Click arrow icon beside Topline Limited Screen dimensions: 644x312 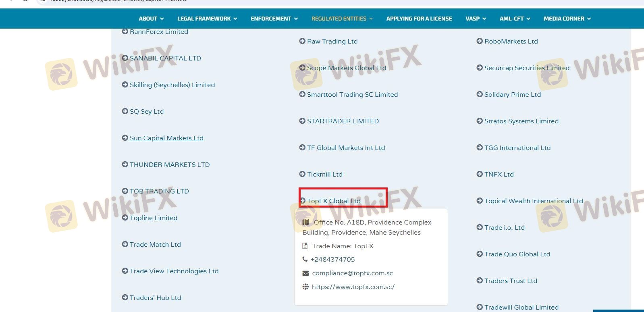[x=125, y=218]
